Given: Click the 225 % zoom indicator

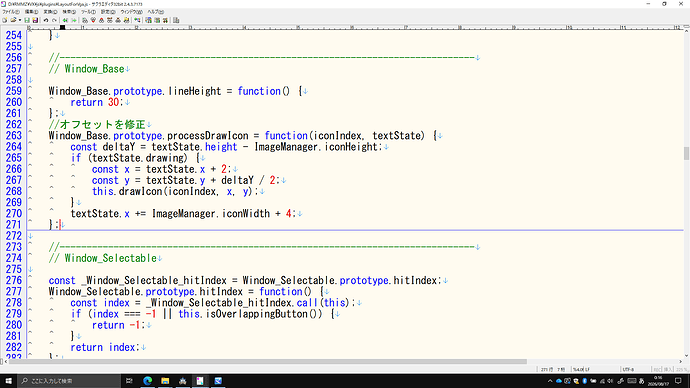Looking at the screenshot, I should coord(682,370).
